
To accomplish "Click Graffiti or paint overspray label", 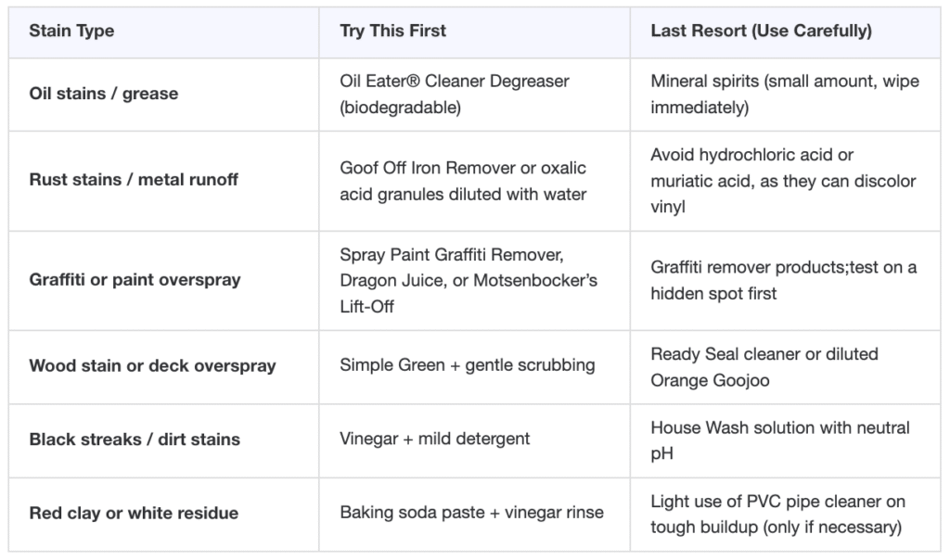I will point(135,279).
